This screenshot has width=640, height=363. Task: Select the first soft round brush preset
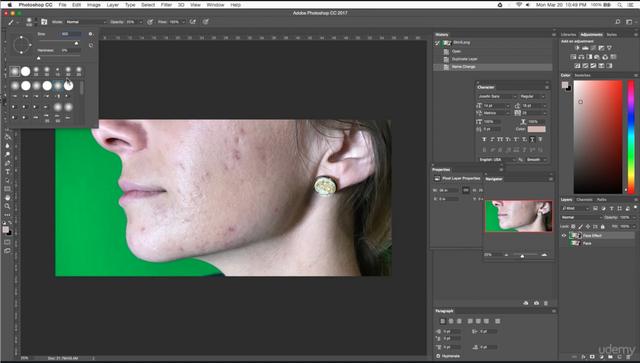pyautogui.click(x=15, y=71)
